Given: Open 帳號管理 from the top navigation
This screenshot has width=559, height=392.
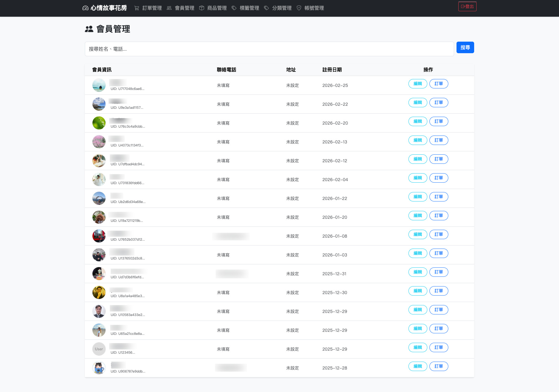Looking at the screenshot, I should tap(314, 8).
